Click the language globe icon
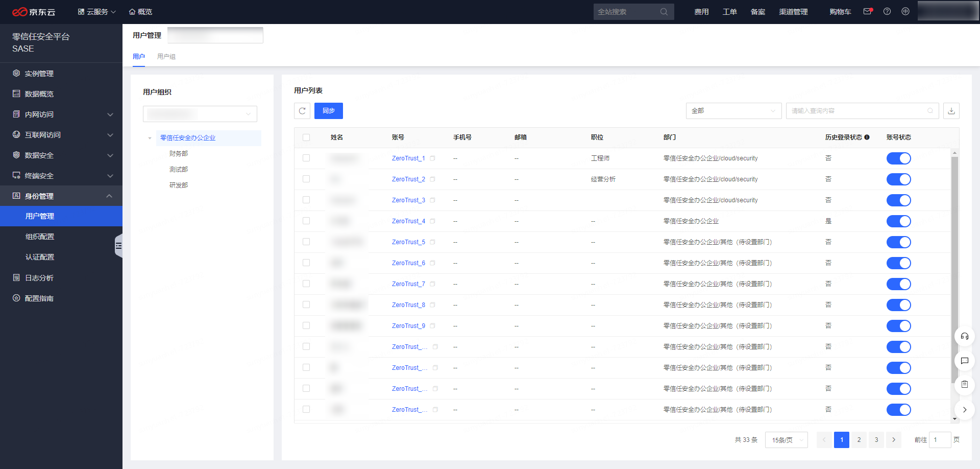Image resolution: width=980 pixels, height=469 pixels. pos(905,11)
